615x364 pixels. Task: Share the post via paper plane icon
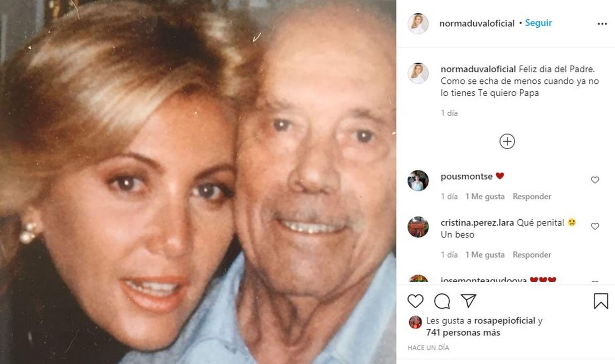(468, 300)
